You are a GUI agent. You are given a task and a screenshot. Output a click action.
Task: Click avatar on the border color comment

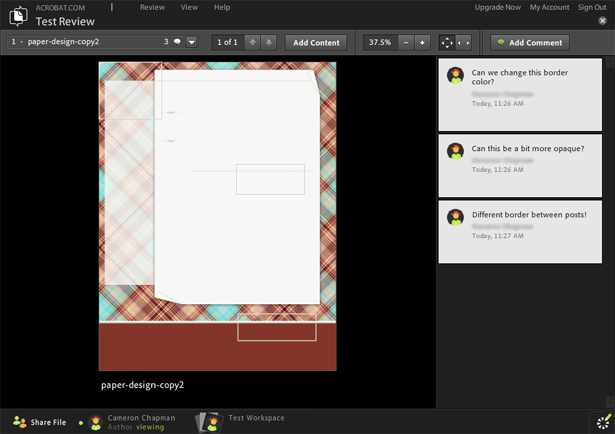(x=455, y=75)
